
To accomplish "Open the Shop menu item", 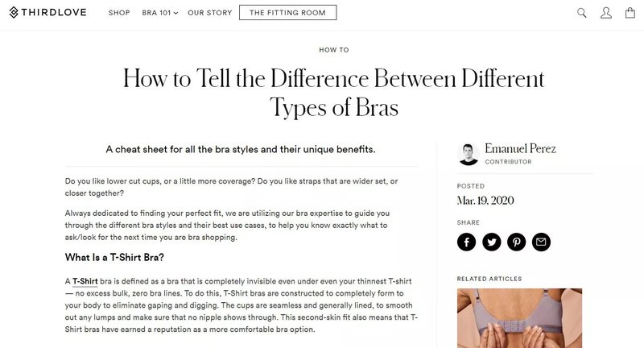I will pos(119,13).
